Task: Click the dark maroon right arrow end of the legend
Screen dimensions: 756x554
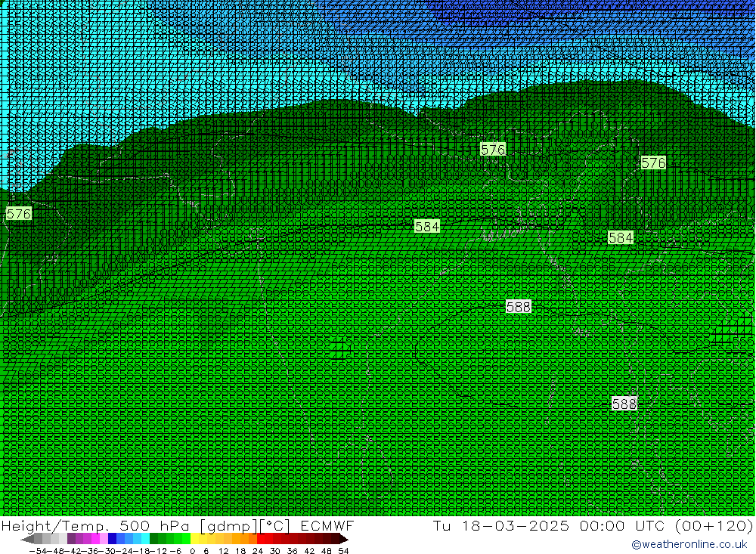Action: click(344, 539)
